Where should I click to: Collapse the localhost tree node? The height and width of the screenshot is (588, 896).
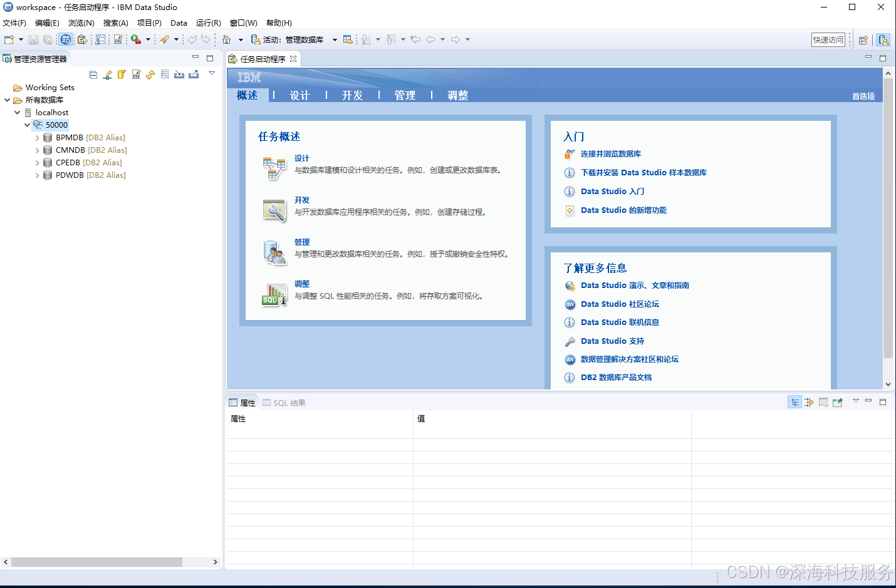tap(17, 112)
